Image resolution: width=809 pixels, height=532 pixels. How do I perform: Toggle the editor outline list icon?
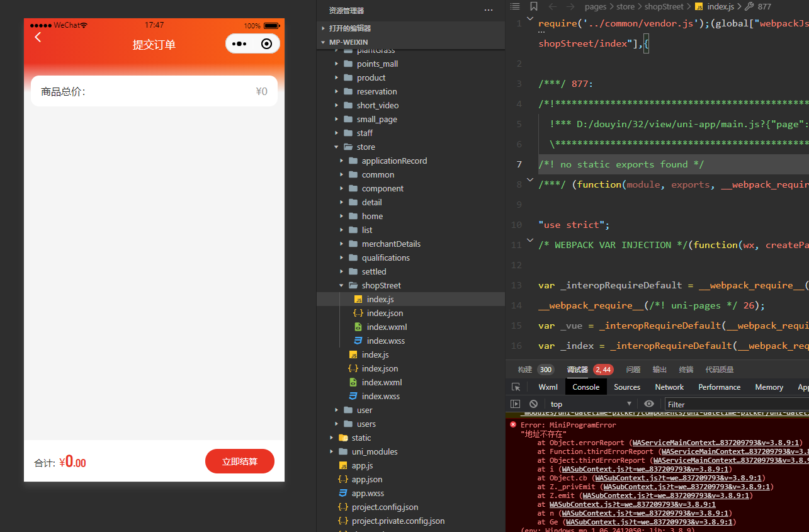(x=514, y=6)
